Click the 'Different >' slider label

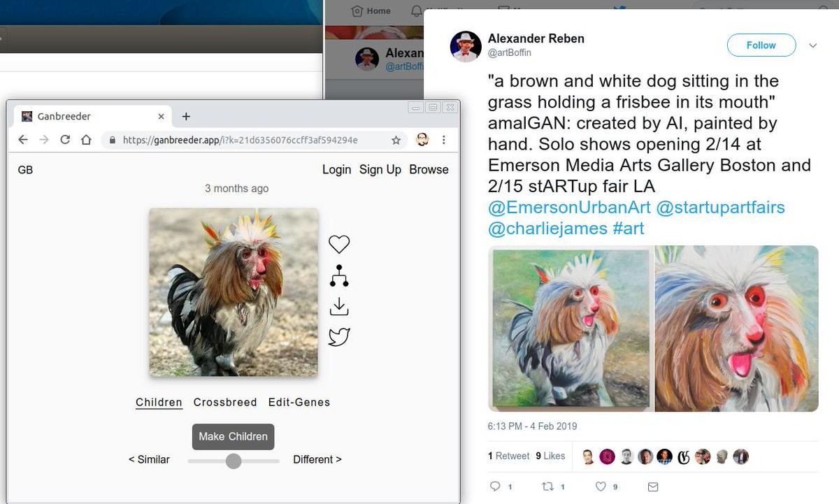point(317,459)
